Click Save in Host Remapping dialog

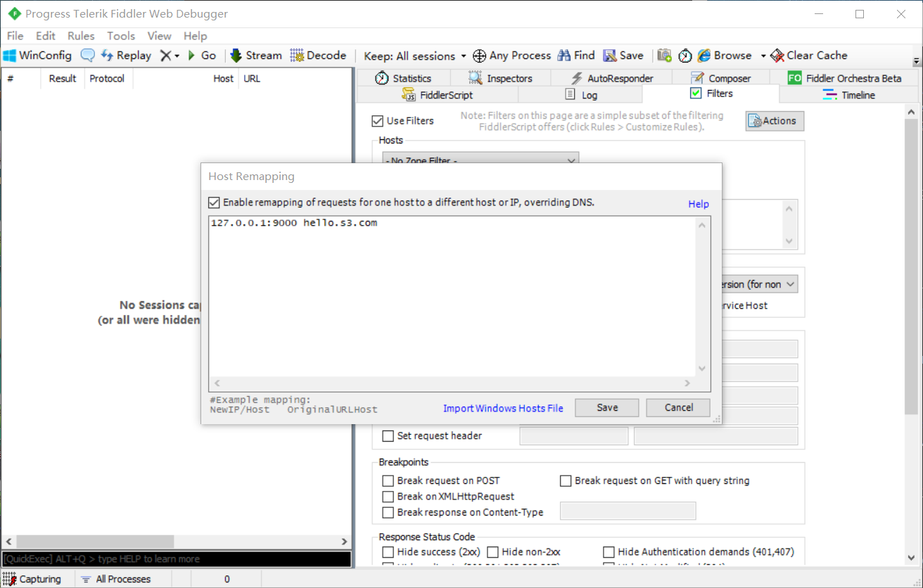[607, 408]
